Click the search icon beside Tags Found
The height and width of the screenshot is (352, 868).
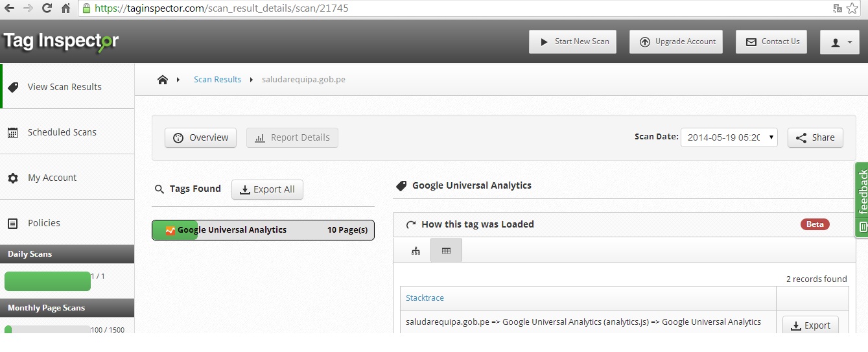point(159,189)
